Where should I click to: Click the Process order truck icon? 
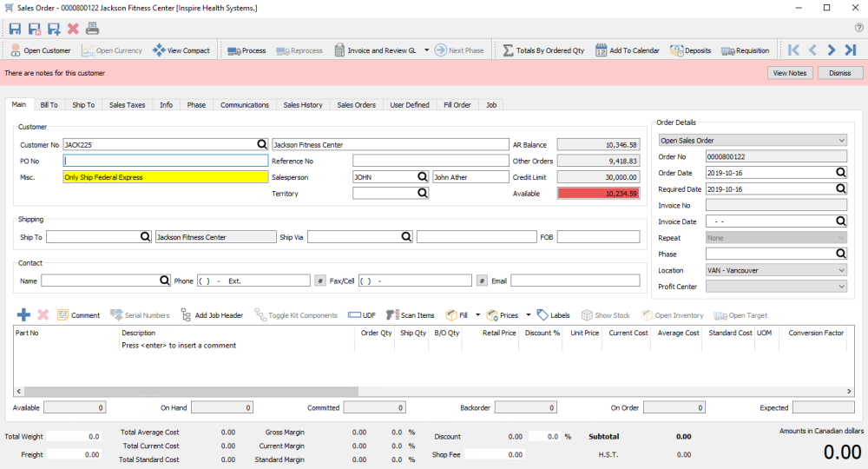[x=247, y=50]
